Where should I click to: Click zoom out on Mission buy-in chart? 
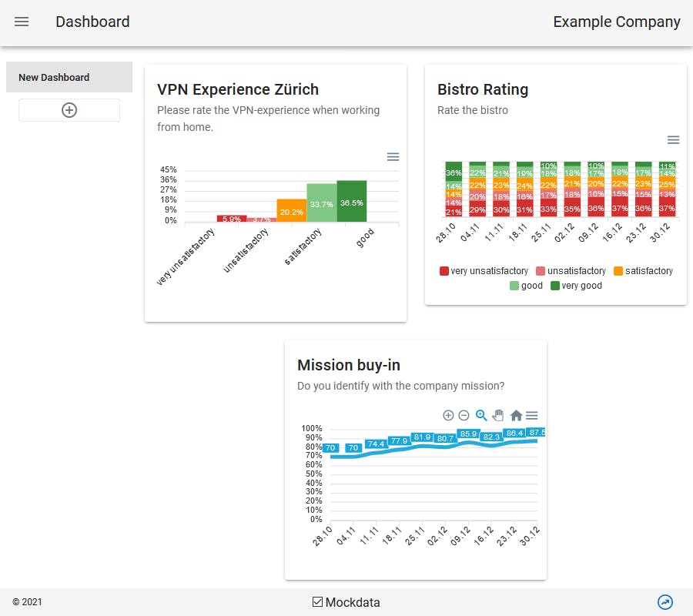(x=464, y=416)
